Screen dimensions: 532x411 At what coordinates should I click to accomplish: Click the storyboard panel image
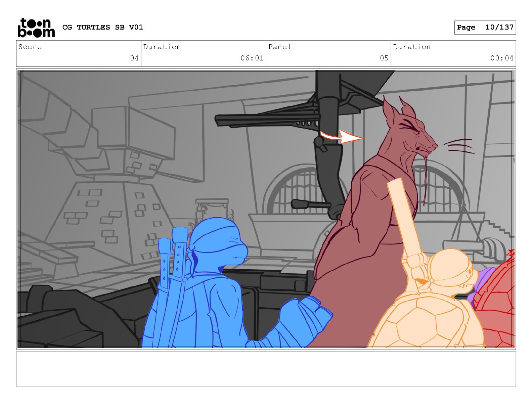click(266, 209)
